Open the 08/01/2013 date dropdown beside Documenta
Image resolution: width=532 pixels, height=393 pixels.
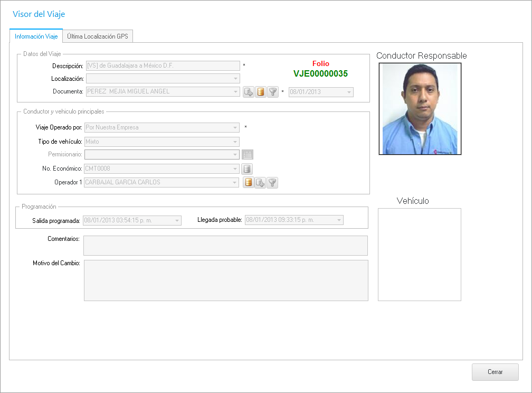349,92
